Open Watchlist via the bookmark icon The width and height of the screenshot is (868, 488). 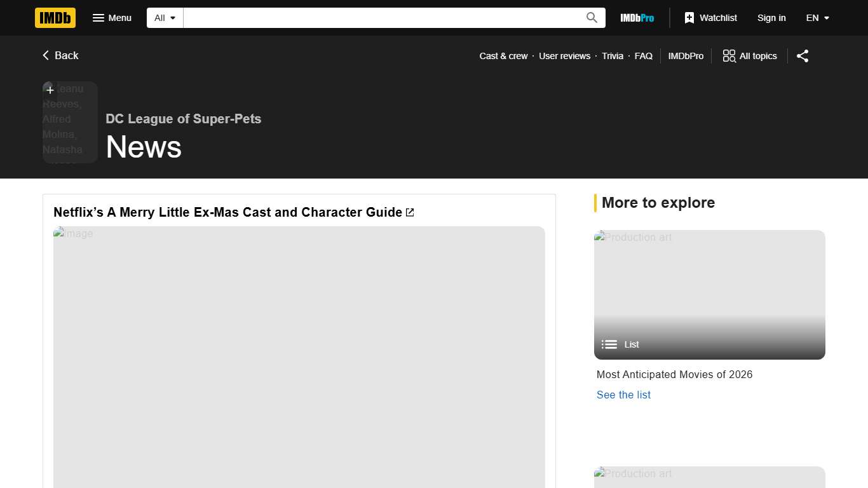pos(689,18)
